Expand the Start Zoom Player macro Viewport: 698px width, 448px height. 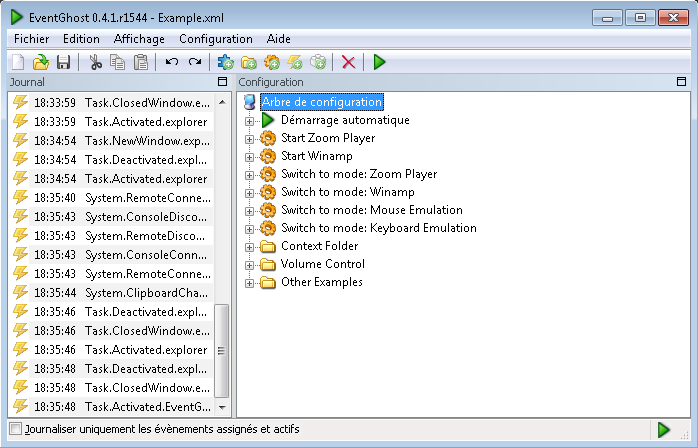(249, 139)
